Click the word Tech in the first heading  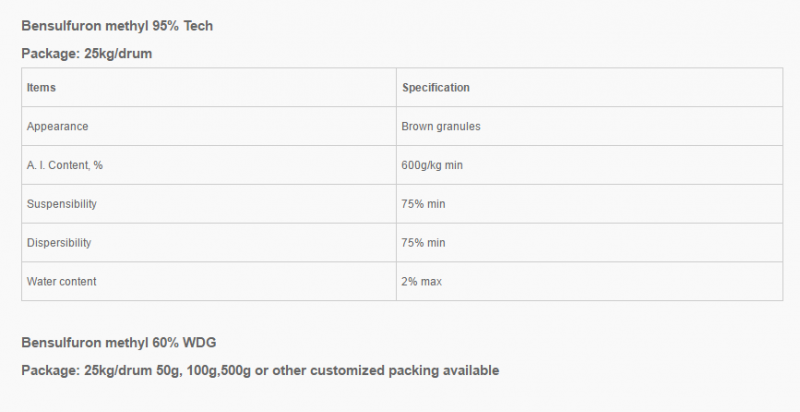point(198,26)
